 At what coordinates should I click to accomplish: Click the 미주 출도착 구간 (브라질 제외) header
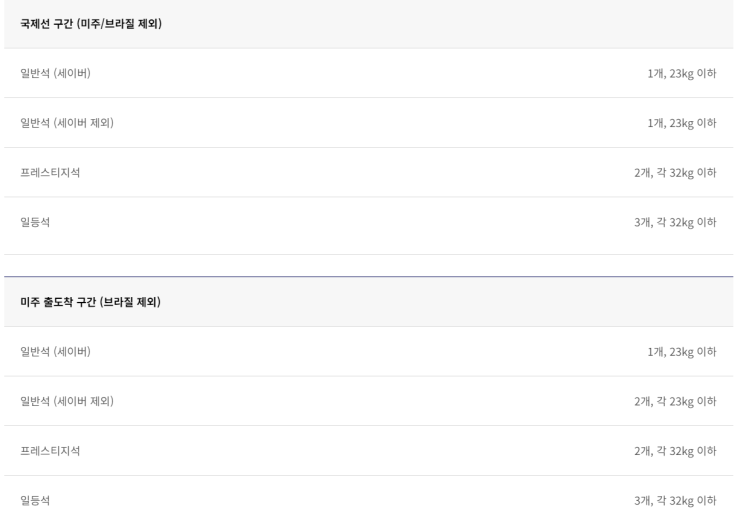[91, 302]
